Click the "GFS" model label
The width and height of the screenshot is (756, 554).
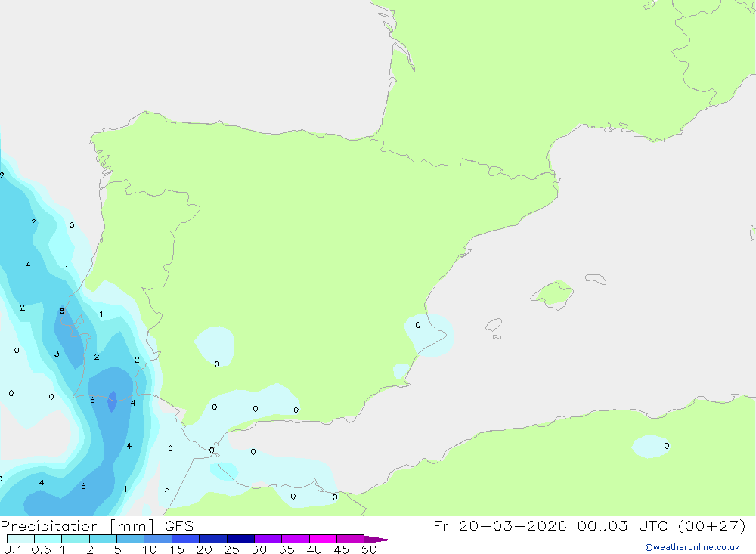[179, 526]
